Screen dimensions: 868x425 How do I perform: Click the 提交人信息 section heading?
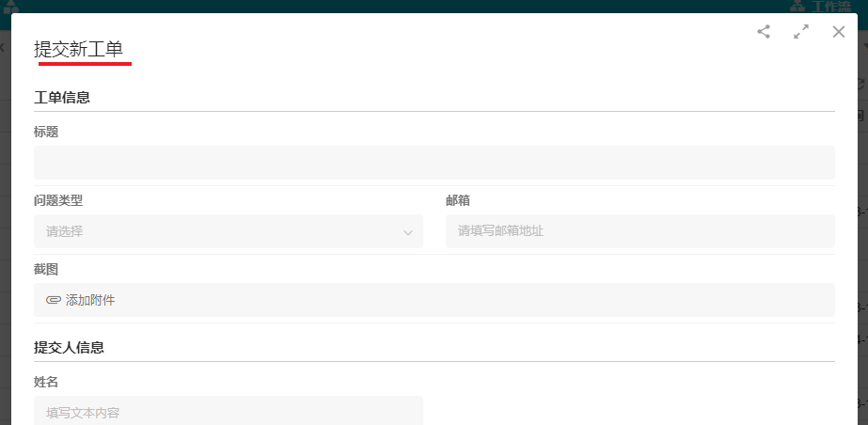pyautogui.click(x=69, y=347)
